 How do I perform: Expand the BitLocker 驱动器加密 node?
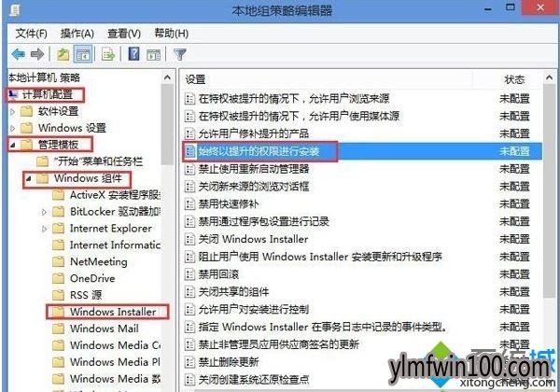tap(44, 212)
